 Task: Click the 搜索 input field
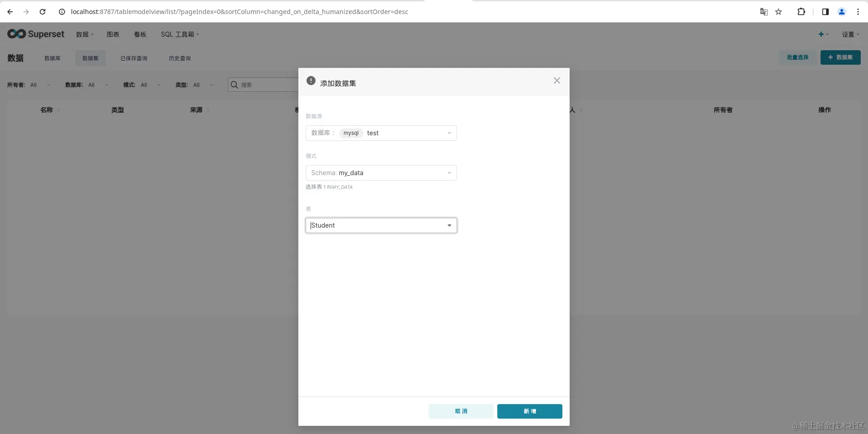[x=269, y=85]
